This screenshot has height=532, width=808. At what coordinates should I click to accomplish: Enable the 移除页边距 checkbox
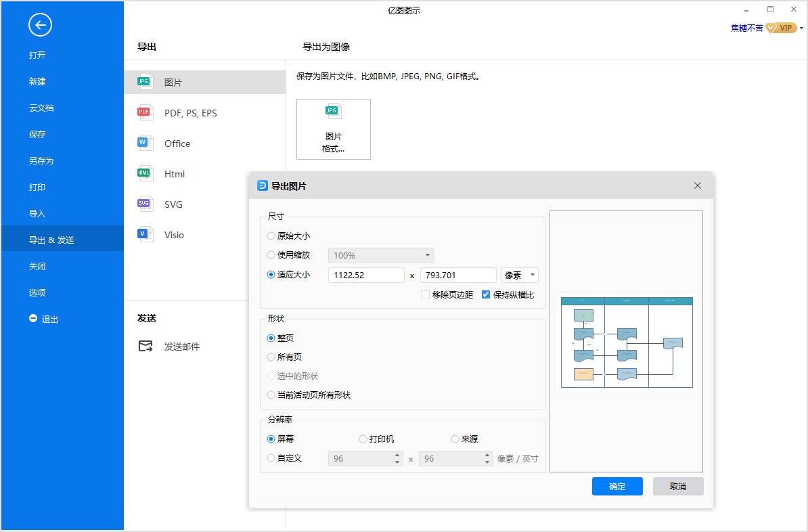425,295
